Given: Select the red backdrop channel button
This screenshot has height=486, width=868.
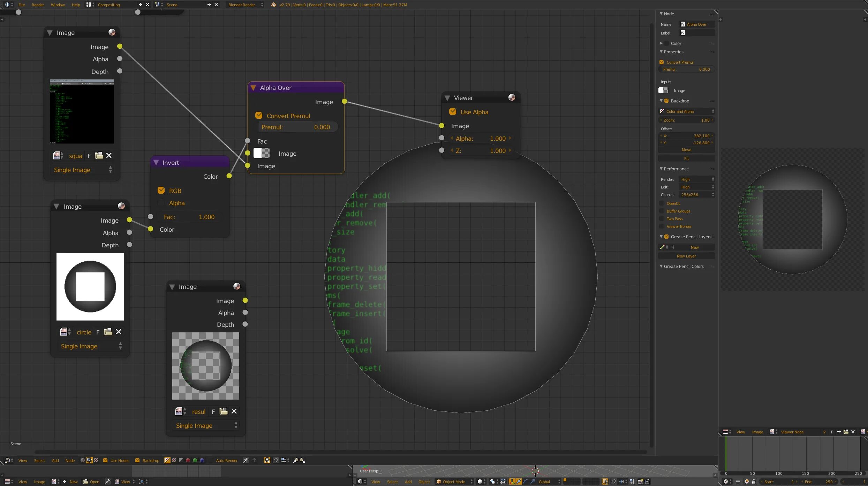Looking at the screenshot, I should (x=188, y=460).
